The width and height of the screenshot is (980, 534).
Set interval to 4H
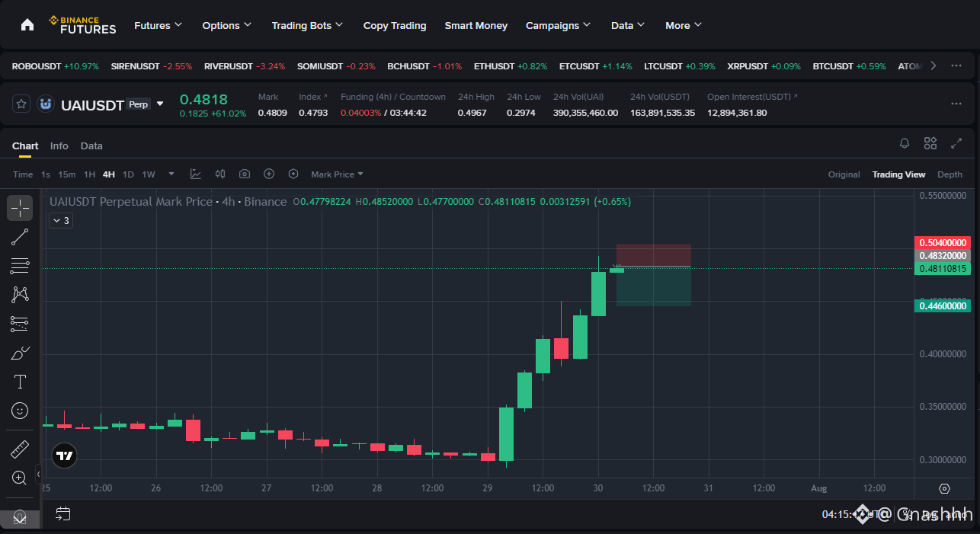click(109, 174)
